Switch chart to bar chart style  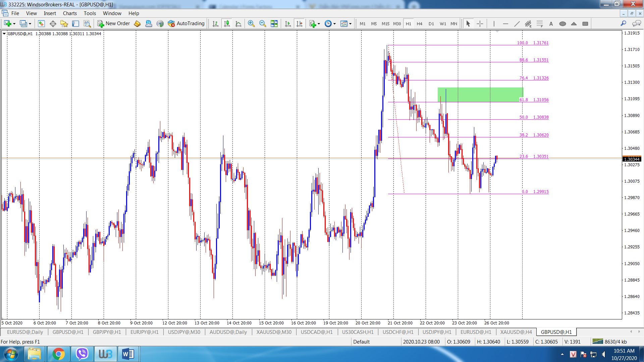[x=215, y=23]
